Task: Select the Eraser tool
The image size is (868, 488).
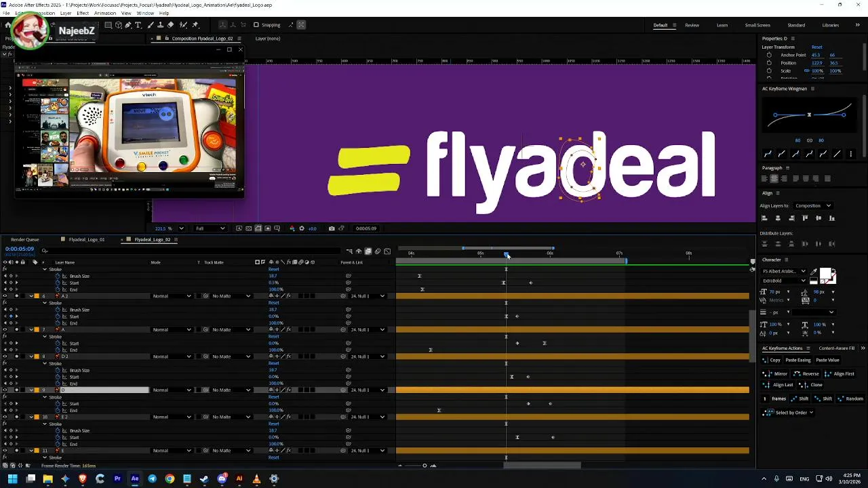Action: point(170,25)
